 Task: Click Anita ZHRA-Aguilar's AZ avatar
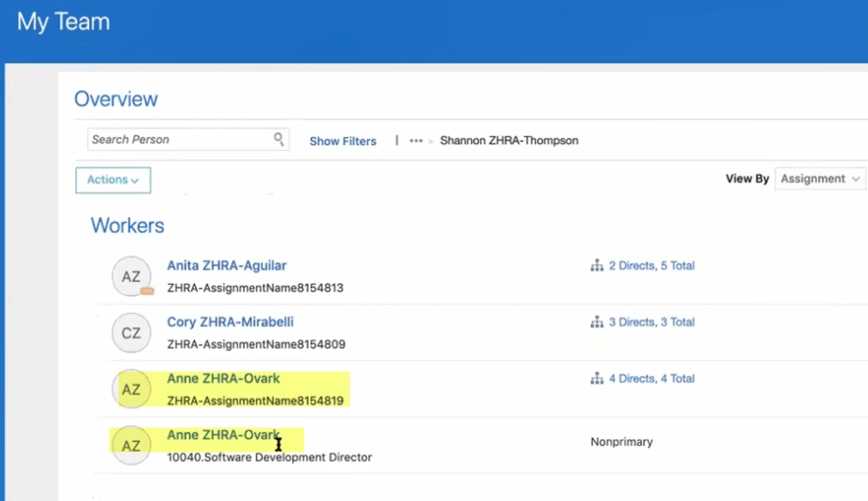click(132, 276)
